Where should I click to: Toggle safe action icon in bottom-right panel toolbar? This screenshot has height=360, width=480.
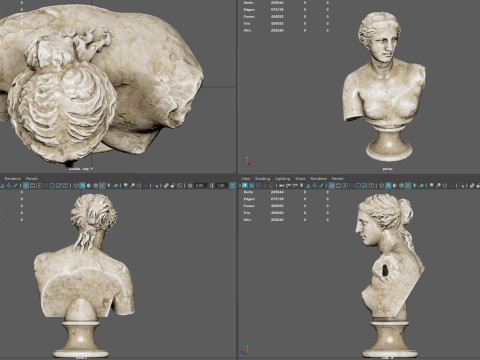pos(364,185)
